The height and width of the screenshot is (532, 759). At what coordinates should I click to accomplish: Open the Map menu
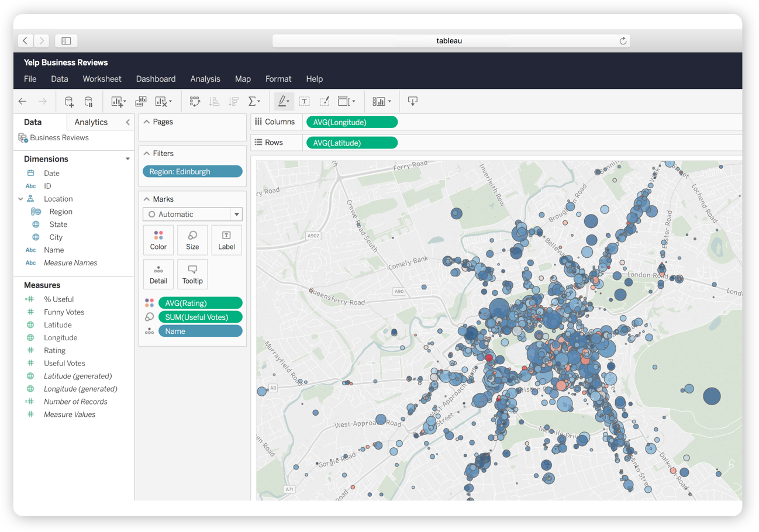(x=243, y=79)
